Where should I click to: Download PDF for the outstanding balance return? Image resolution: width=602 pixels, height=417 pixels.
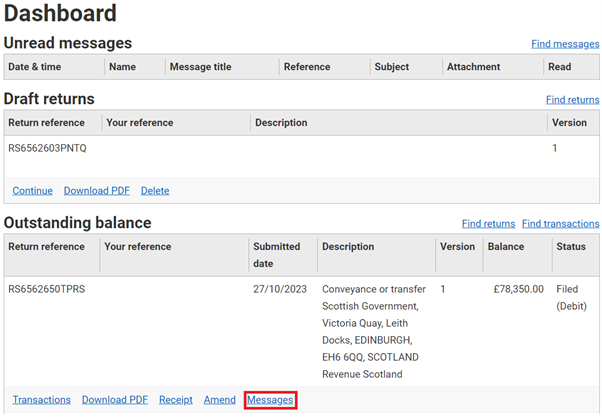(x=115, y=400)
